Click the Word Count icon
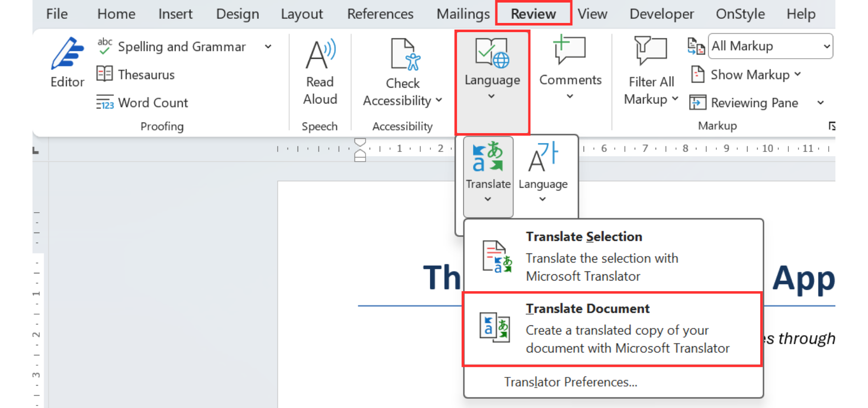 tap(105, 103)
